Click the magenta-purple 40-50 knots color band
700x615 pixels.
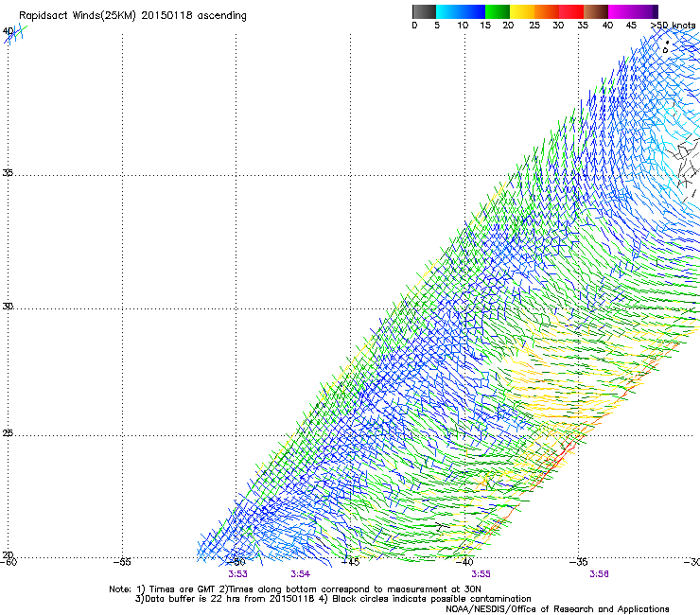tap(633, 11)
